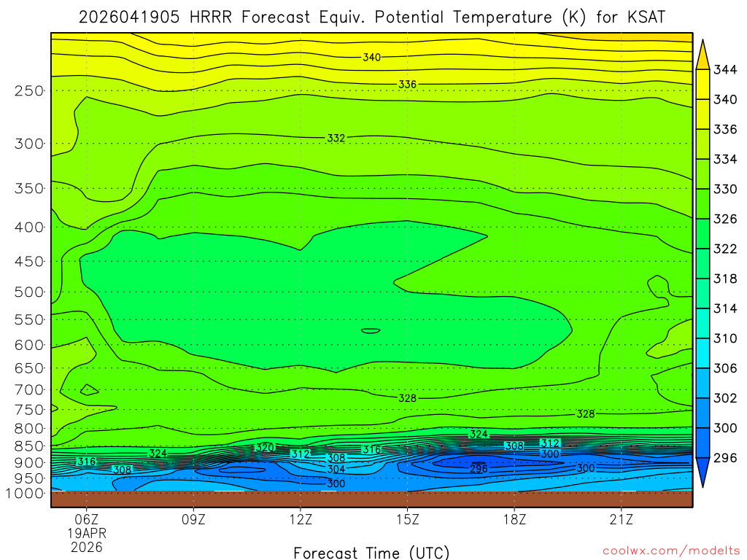Screen dimensions: 747x560
Task: Click the 750 pressure level axis label
Action: (x=28, y=410)
